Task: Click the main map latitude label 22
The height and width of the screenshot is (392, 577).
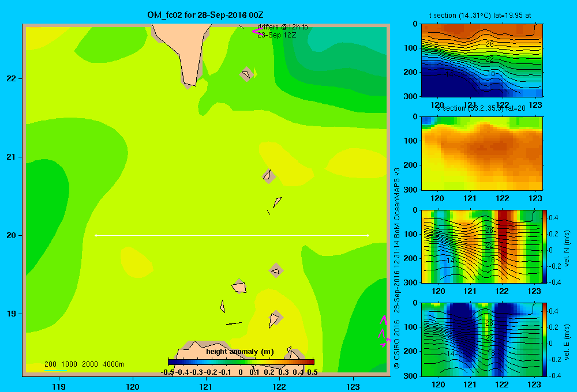Action: coord(12,79)
